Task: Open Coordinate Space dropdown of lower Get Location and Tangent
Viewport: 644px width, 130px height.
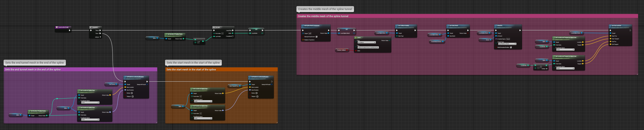Action: click(x=565, y=68)
